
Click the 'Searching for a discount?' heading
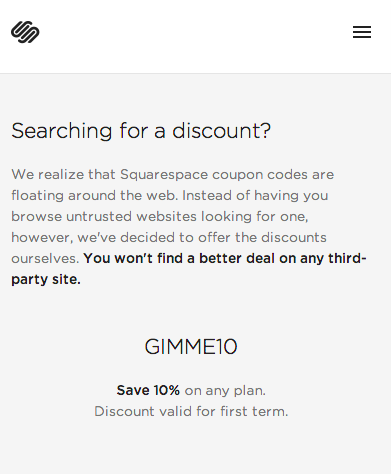click(x=141, y=131)
